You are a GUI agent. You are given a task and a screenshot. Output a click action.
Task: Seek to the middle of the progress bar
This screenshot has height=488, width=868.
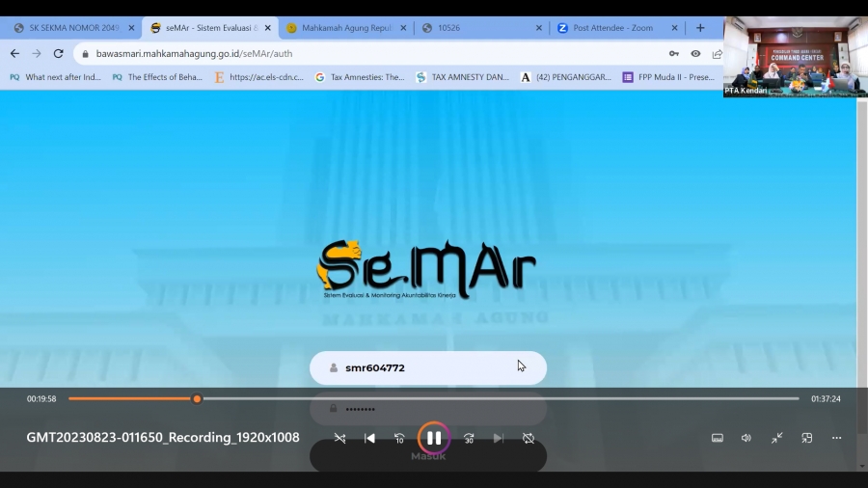click(x=434, y=398)
